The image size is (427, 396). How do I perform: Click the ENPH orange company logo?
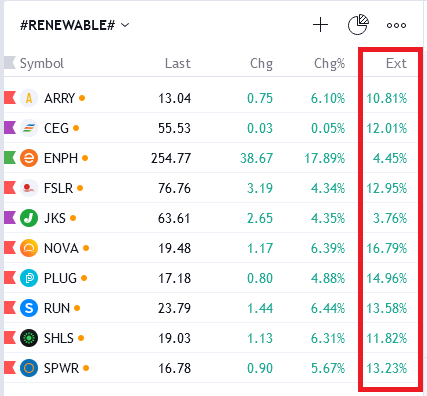pyautogui.click(x=29, y=158)
